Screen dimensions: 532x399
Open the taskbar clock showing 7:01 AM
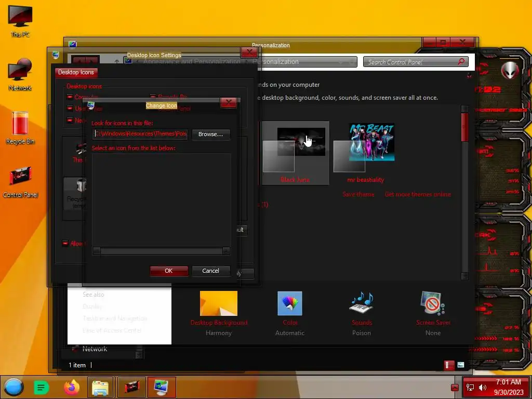(x=509, y=387)
